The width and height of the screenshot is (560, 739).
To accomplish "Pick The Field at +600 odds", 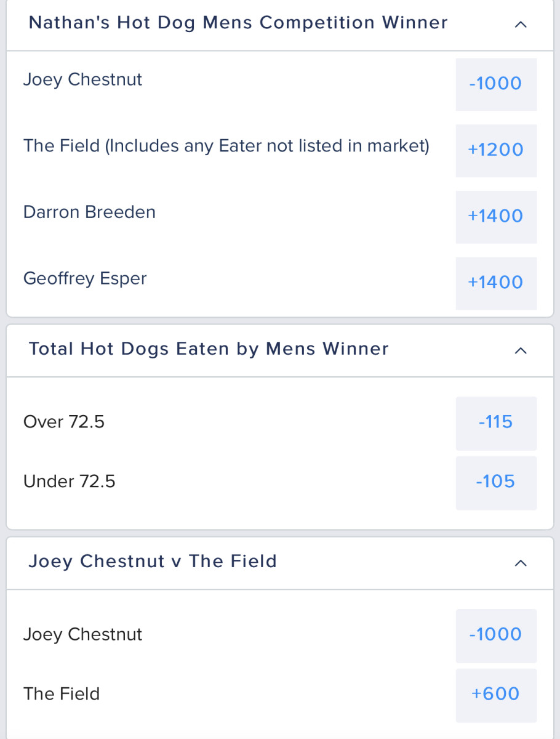I will pyautogui.click(x=496, y=695).
